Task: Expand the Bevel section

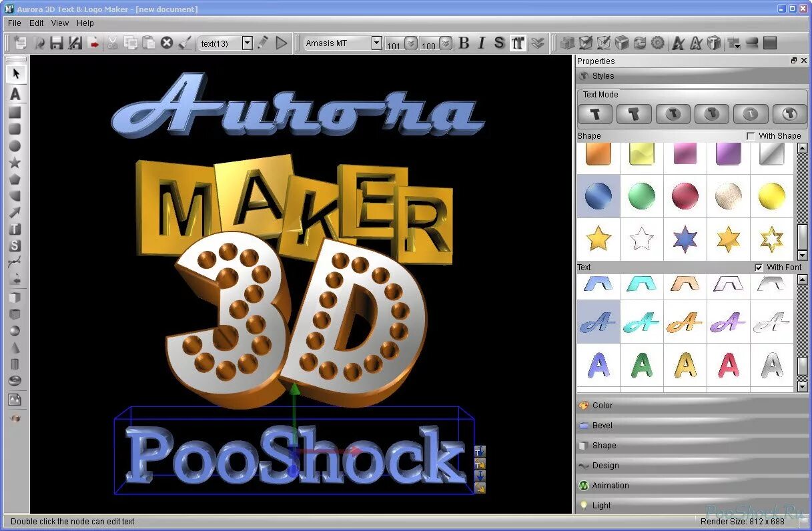Action: pyautogui.click(x=693, y=426)
